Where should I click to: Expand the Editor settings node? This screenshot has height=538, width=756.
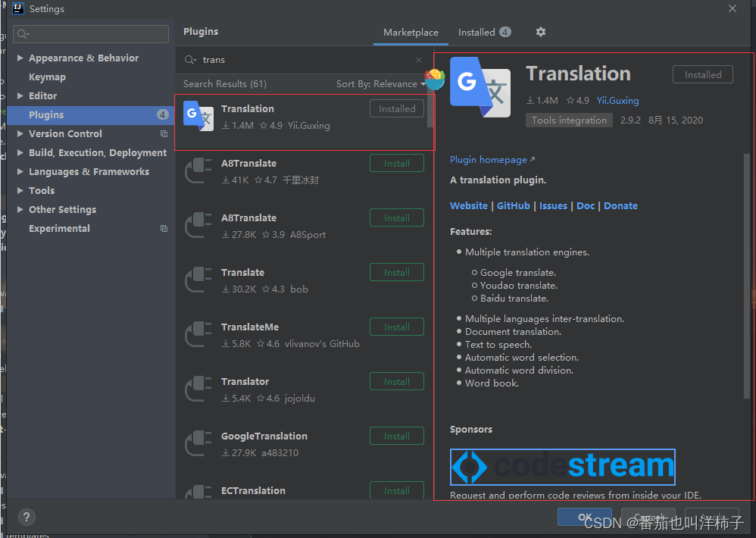click(20, 96)
